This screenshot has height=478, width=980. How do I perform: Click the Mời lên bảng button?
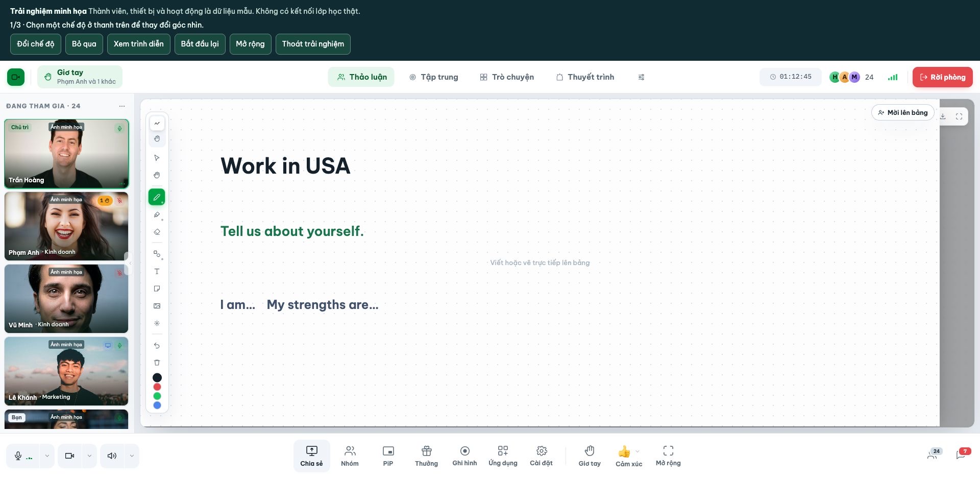pyautogui.click(x=902, y=112)
